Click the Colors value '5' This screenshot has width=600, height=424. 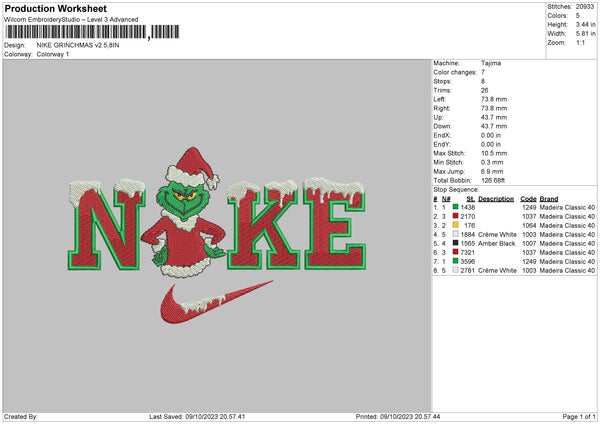pyautogui.click(x=578, y=16)
